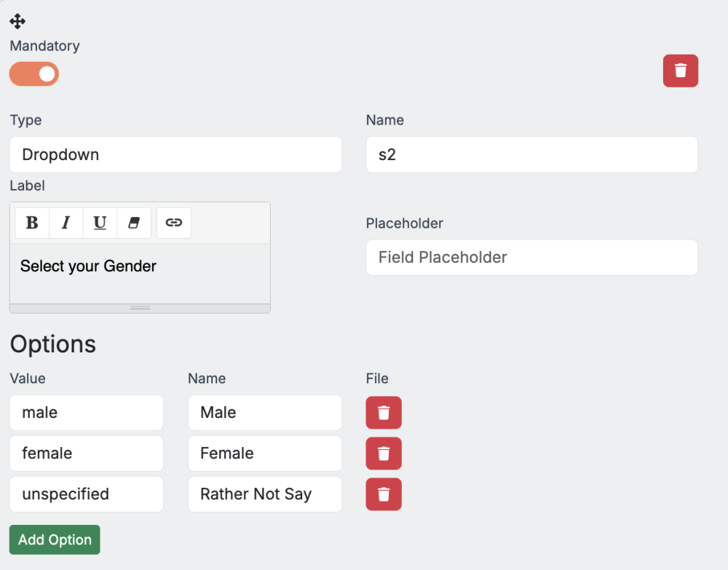Click the 'male' option value field
This screenshot has height=570, width=728.
tap(87, 413)
